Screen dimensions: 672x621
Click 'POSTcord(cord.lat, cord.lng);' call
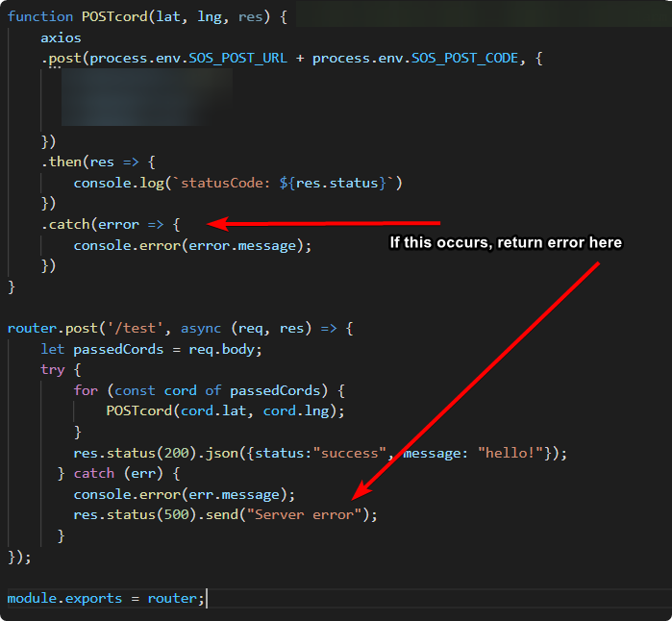pos(225,411)
